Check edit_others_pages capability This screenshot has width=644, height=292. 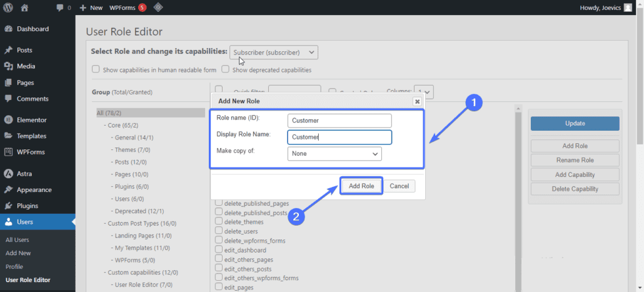pos(219,259)
